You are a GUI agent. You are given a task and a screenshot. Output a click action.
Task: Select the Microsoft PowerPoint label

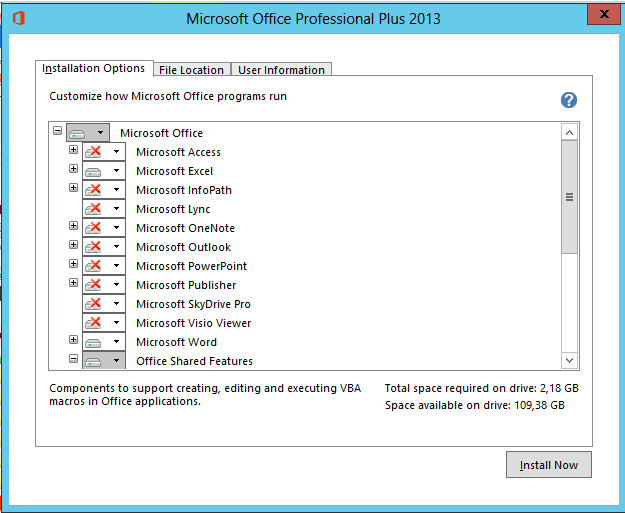(191, 266)
